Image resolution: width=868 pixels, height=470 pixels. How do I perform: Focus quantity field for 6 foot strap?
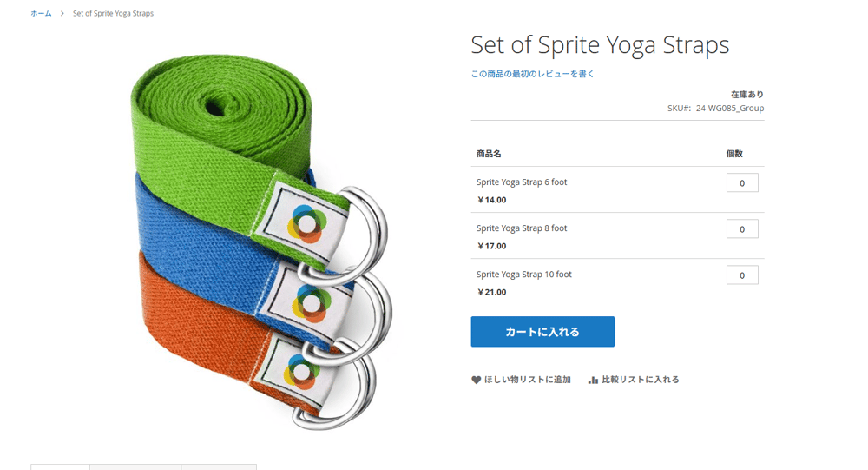(742, 183)
